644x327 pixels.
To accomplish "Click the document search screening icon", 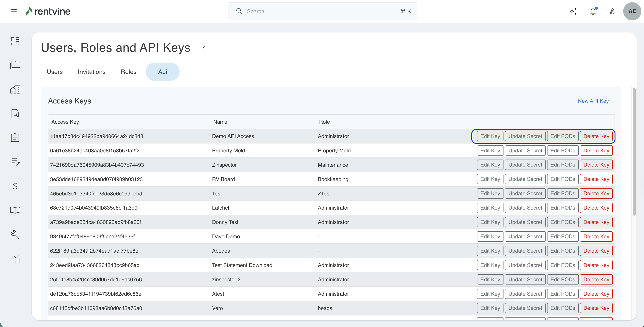I will (15, 114).
